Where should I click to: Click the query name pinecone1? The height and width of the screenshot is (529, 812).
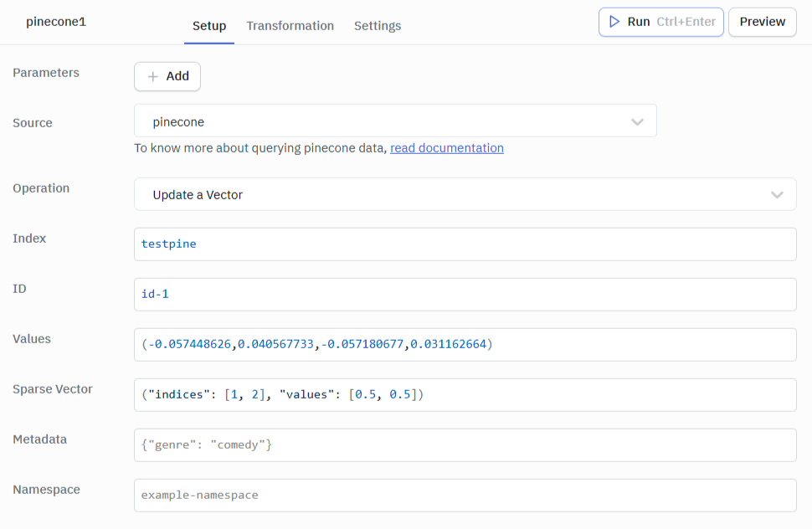point(56,22)
